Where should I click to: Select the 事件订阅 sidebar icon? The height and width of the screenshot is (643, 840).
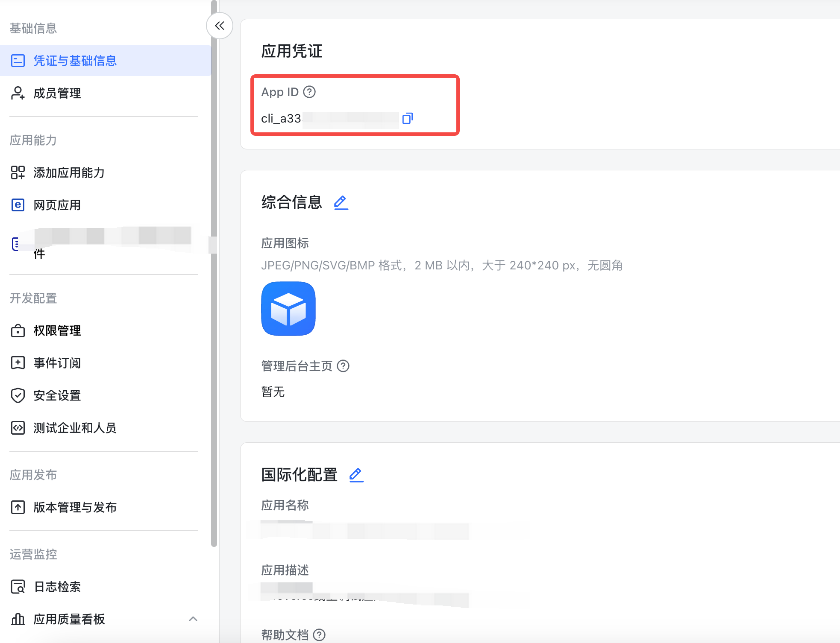click(18, 363)
